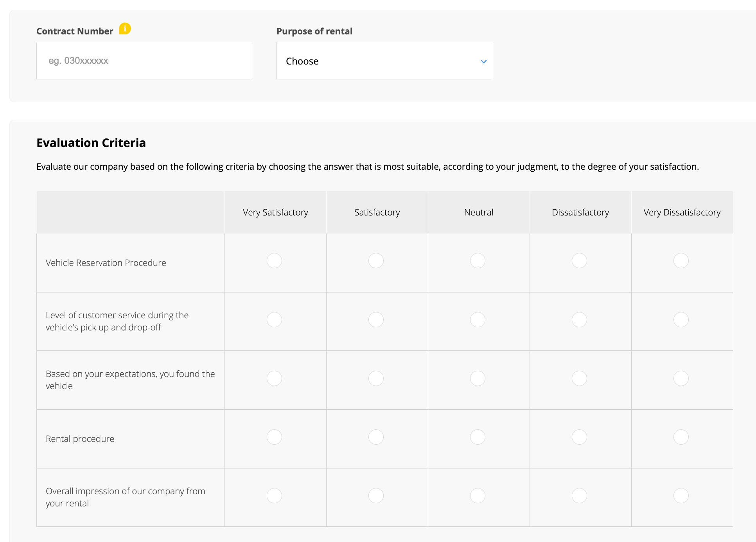Viewport: 756px width, 542px height.
Task: Rate Rental procedure as Dissatisfactory
Action: coord(579,437)
